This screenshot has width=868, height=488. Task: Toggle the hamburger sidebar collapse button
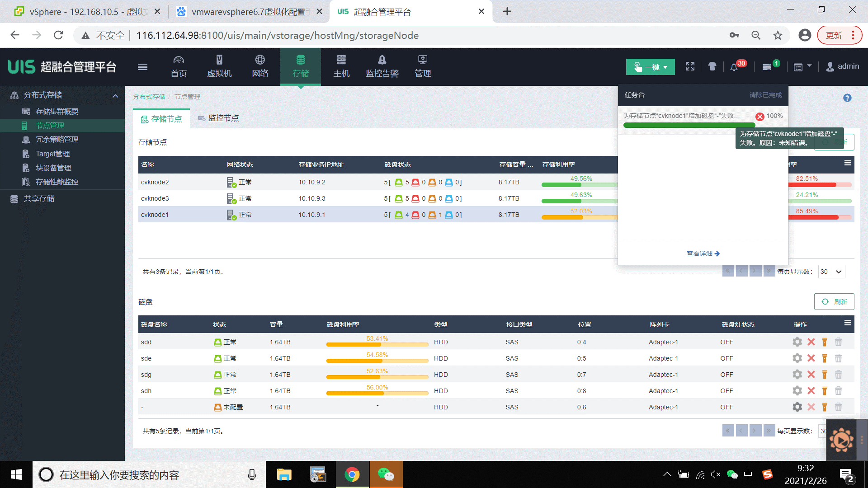pyautogui.click(x=142, y=67)
